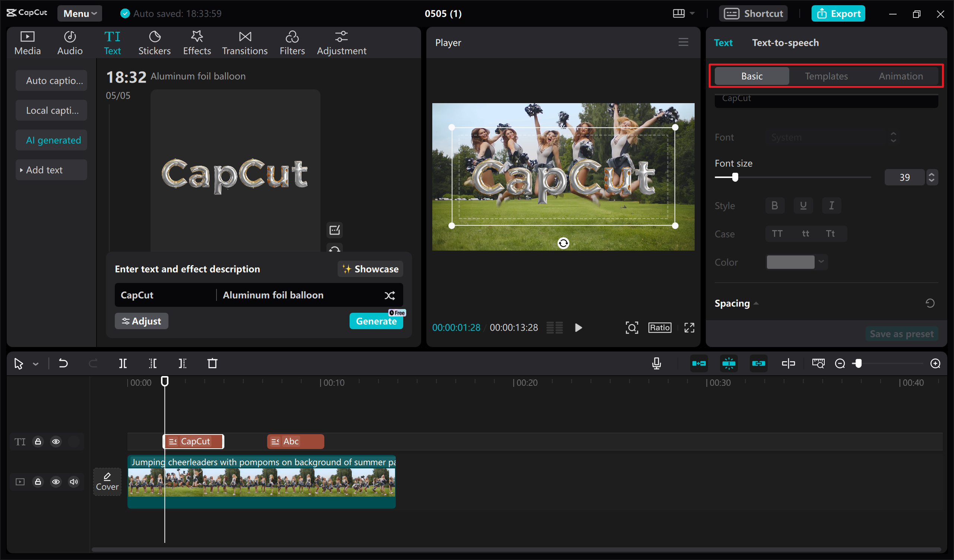This screenshot has height=560, width=954.
Task: Open the Color dropdown arrow
Action: [821, 262]
